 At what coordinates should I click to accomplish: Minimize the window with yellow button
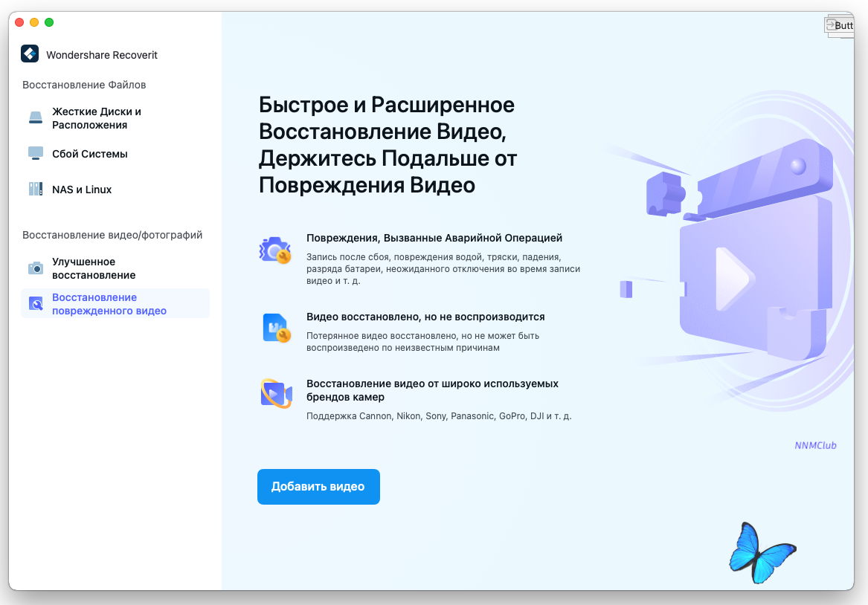point(34,22)
